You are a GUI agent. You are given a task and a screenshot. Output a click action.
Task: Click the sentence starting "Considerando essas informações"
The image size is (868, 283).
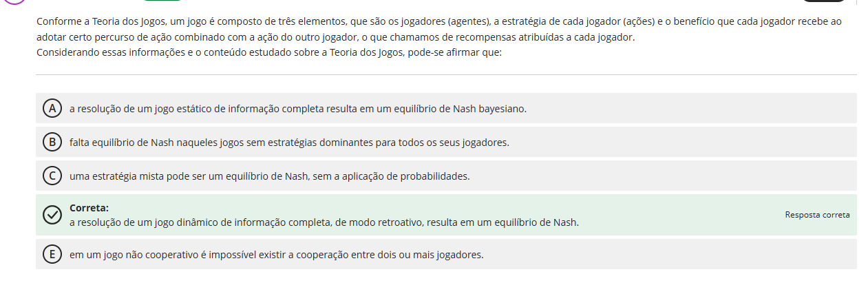tap(269, 52)
